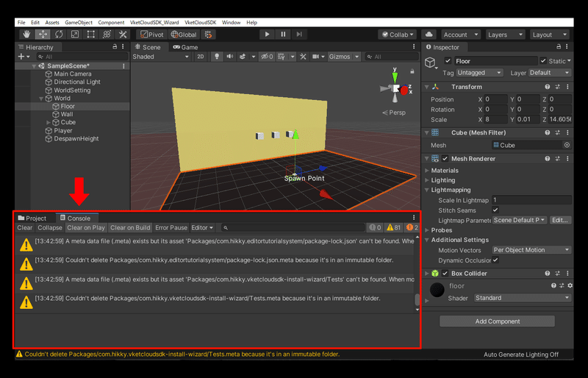
Task: Open Mesh Renderer context menu dots
Action: (567, 159)
